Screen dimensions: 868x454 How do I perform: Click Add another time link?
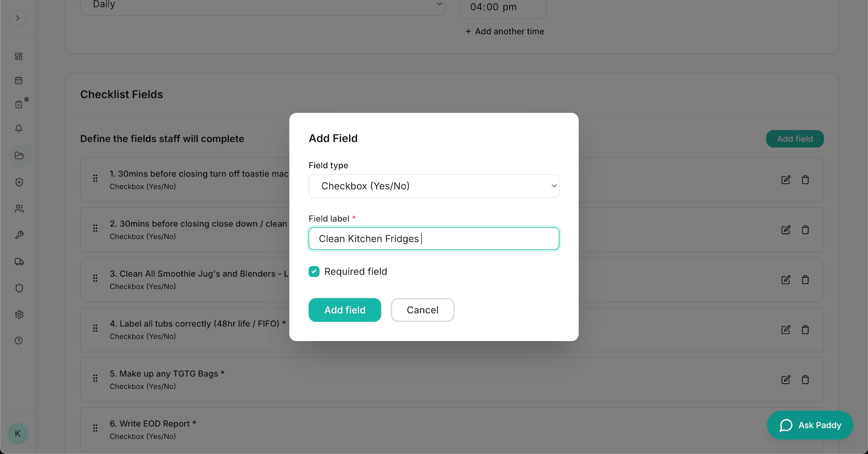click(x=505, y=32)
